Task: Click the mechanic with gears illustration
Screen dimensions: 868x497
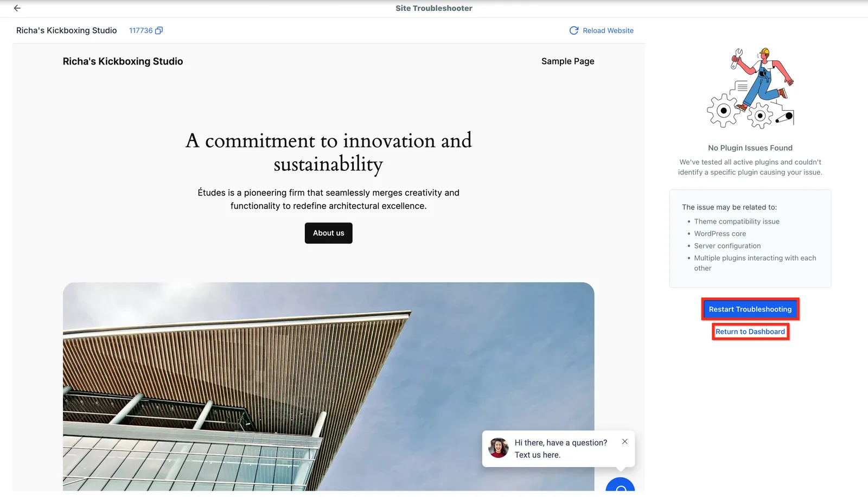Action: pyautogui.click(x=751, y=88)
